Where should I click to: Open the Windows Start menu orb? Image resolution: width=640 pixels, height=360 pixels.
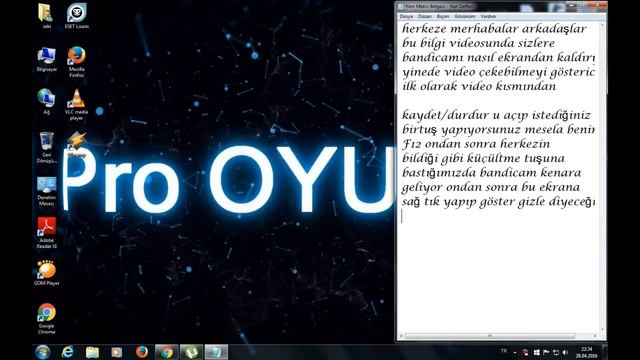coord(42,352)
